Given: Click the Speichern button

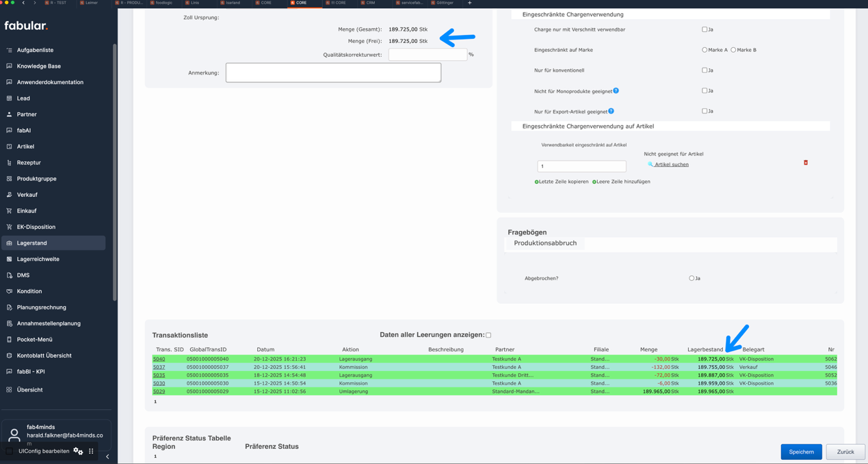Looking at the screenshot, I should click(x=801, y=452).
